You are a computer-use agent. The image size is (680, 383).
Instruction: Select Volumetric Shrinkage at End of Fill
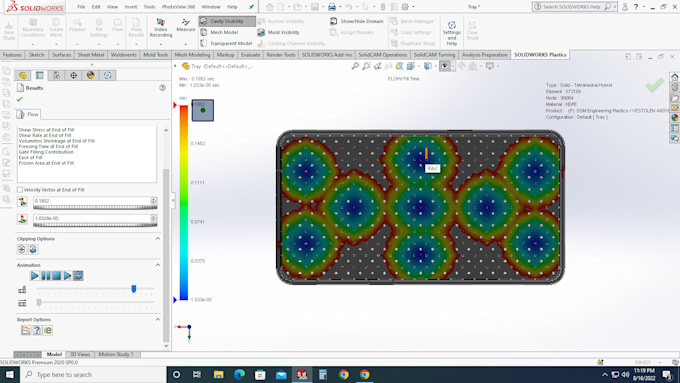pyautogui.click(x=57, y=141)
